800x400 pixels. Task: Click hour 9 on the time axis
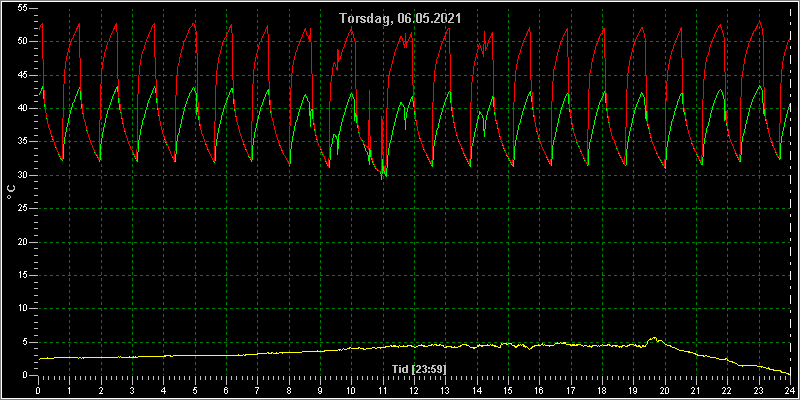click(320, 391)
